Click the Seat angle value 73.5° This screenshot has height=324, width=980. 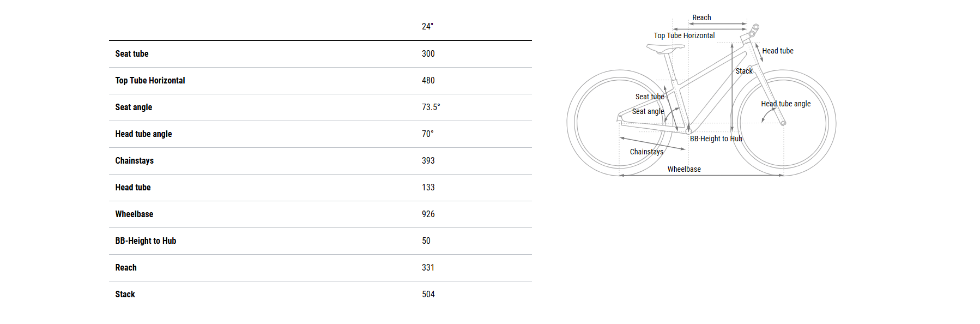431,107
